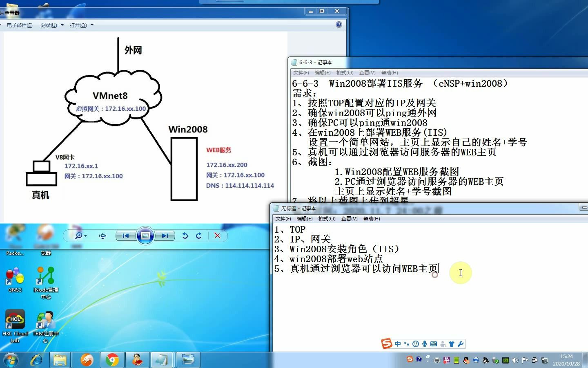This screenshot has height=368, width=588.
Task: Open 文件(F) menu in 6-6-3 Notepad
Action: pyautogui.click(x=301, y=73)
